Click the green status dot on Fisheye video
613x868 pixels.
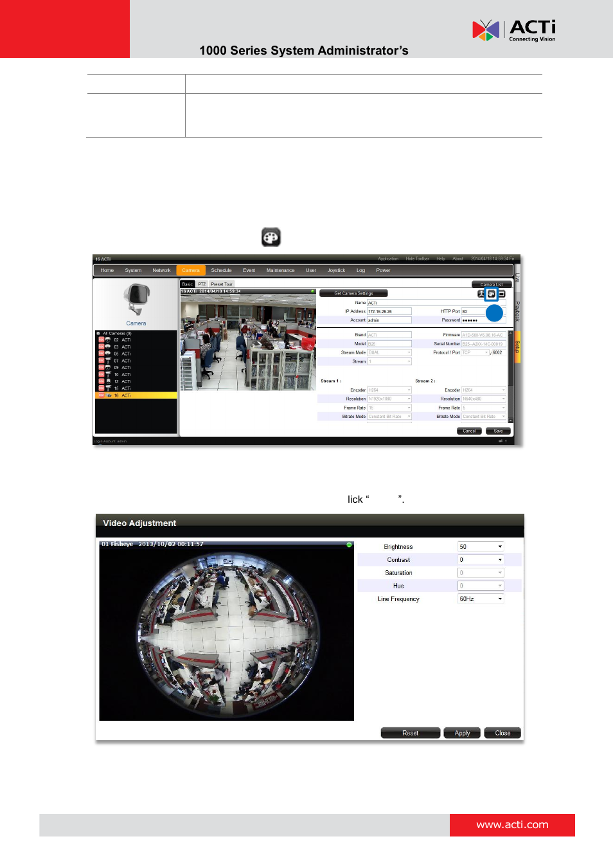tap(350, 545)
